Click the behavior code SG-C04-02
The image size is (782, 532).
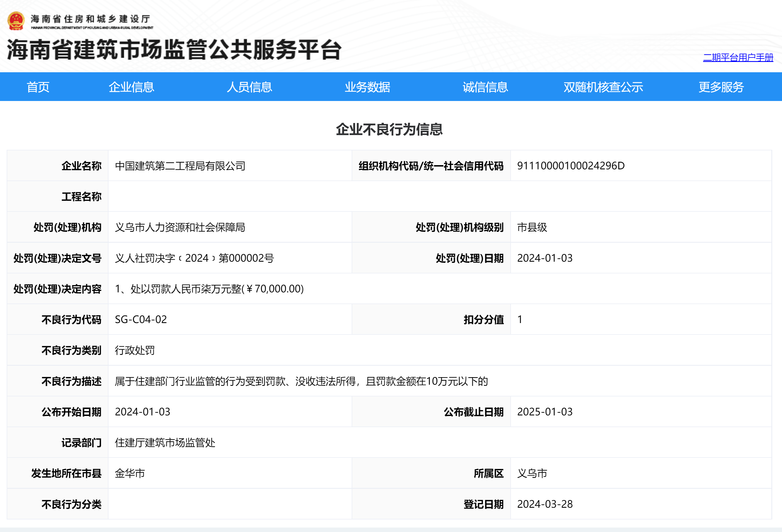point(141,320)
